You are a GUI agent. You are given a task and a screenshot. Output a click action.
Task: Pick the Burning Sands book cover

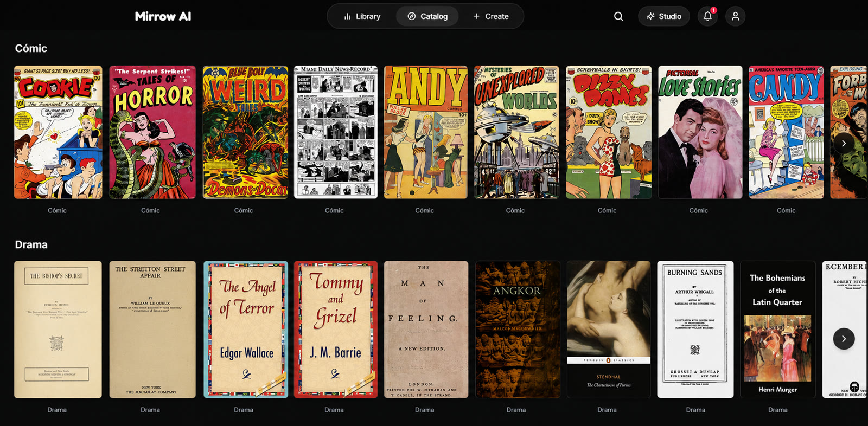click(695, 330)
